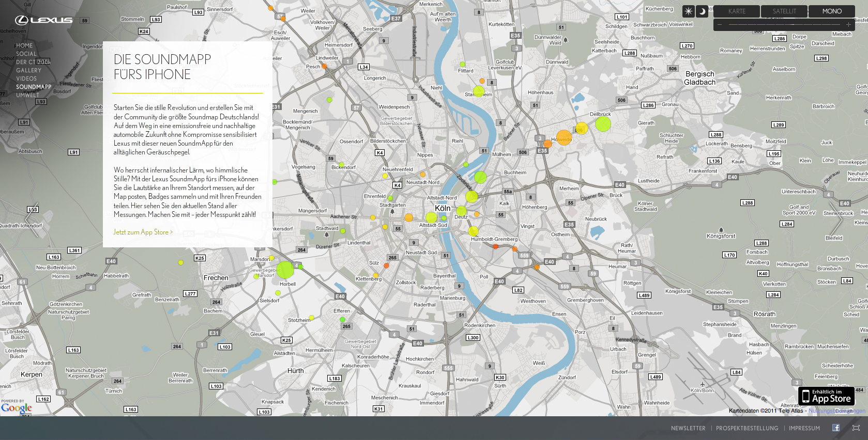Switch map to night mode moon icon

(702, 11)
